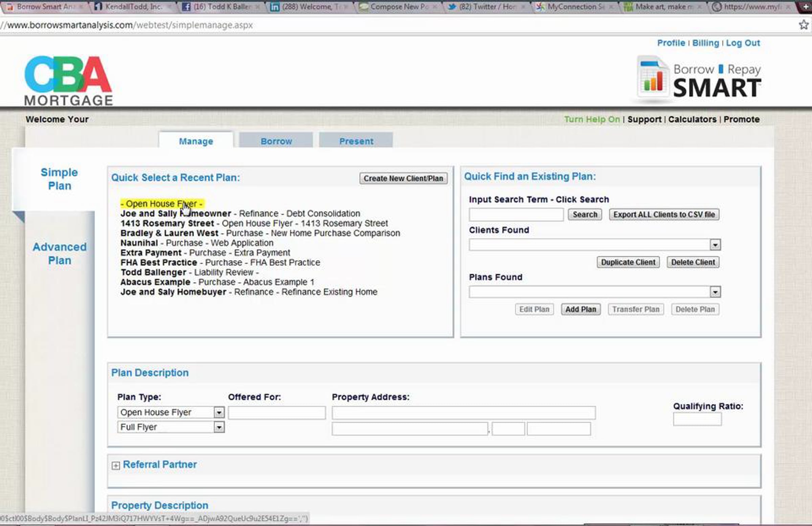This screenshot has width=812, height=526.
Task: Switch to the Present tab
Action: point(356,141)
